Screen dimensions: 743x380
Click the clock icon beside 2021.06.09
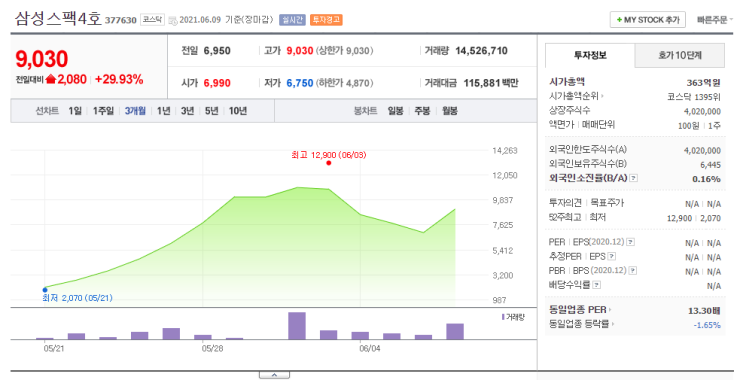pos(173,20)
